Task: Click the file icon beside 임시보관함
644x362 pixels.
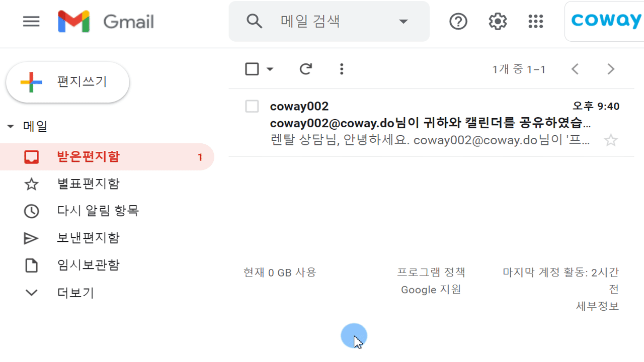Action: click(x=31, y=265)
